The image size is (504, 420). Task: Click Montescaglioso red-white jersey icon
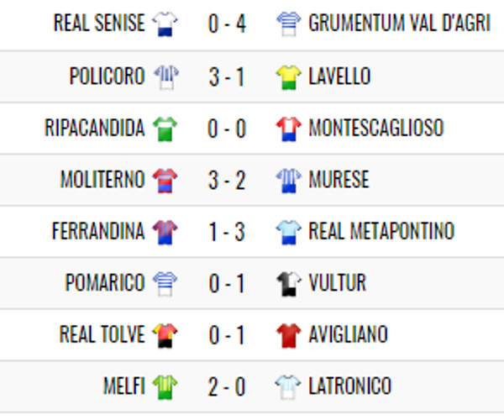[289, 129]
